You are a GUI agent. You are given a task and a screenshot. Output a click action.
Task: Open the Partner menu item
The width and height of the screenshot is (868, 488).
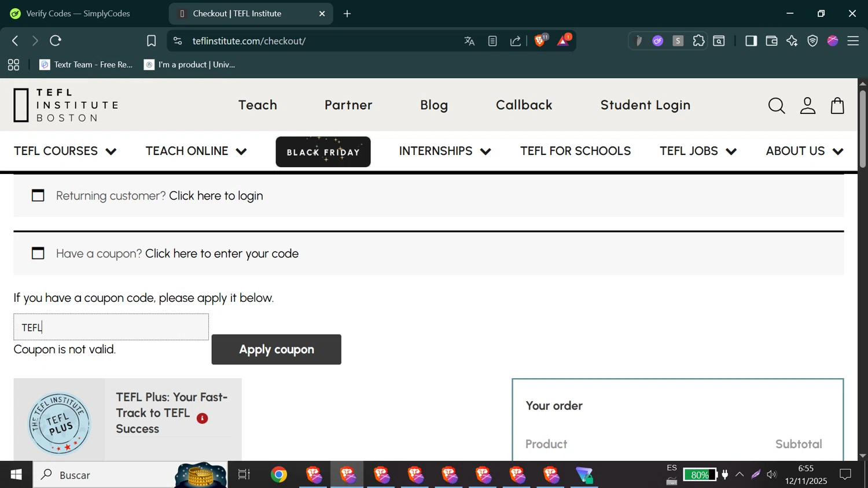click(x=348, y=105)
